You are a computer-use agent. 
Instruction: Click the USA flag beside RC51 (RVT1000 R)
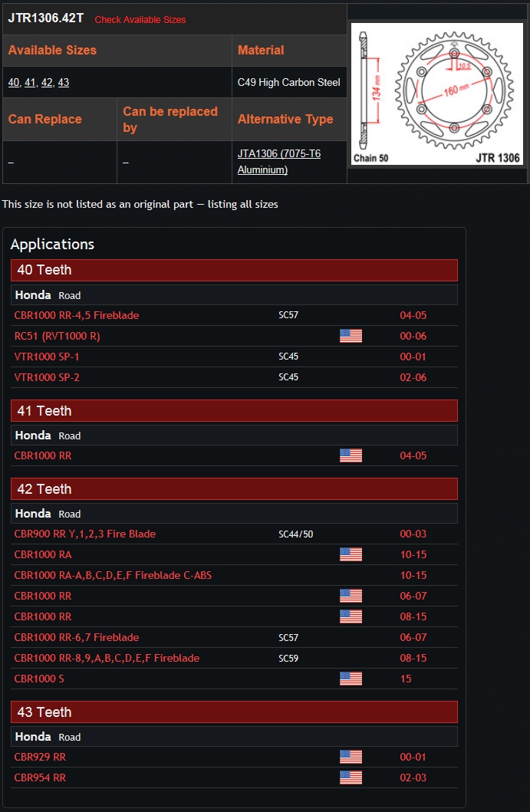coord(351,336)
